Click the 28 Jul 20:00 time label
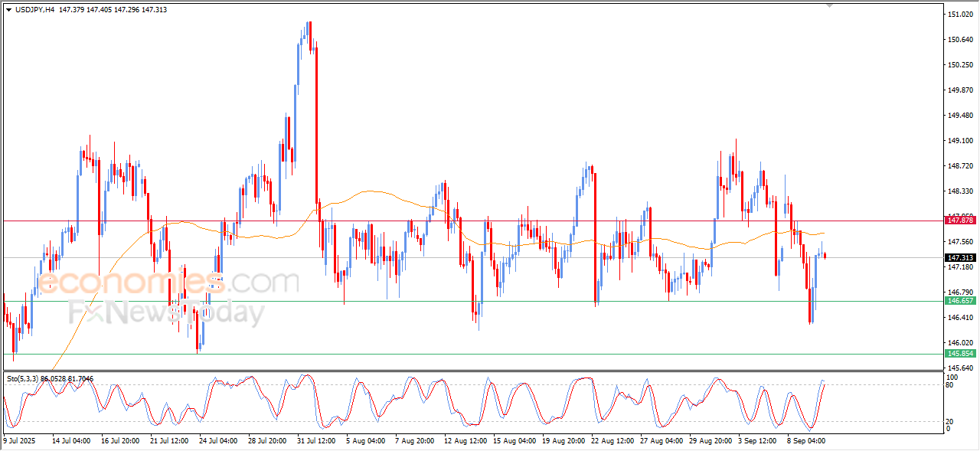Viewport: 980px width, 451px height. pyautogui.click(x=267, y=441)
